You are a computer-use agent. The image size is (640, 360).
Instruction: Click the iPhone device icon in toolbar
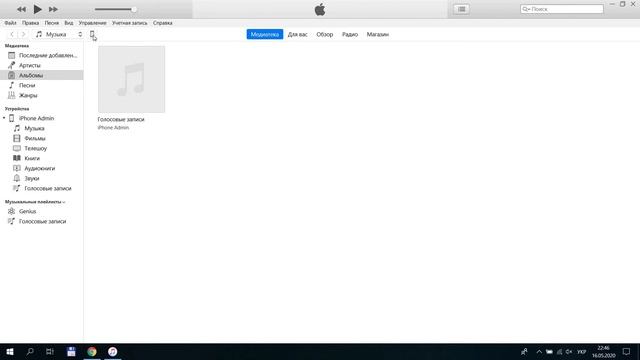[x=92, y=34]
